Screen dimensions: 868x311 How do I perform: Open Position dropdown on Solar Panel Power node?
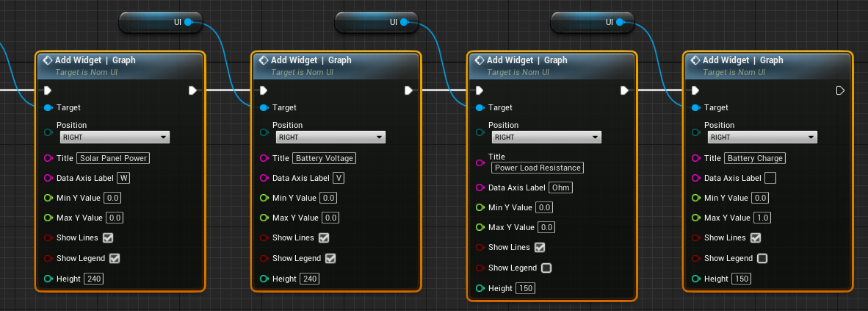(115, 137)
